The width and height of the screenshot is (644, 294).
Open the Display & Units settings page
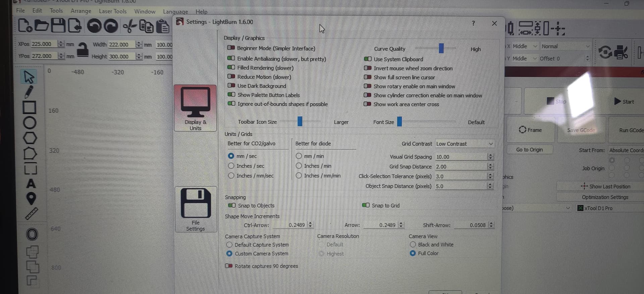(195, 108)
